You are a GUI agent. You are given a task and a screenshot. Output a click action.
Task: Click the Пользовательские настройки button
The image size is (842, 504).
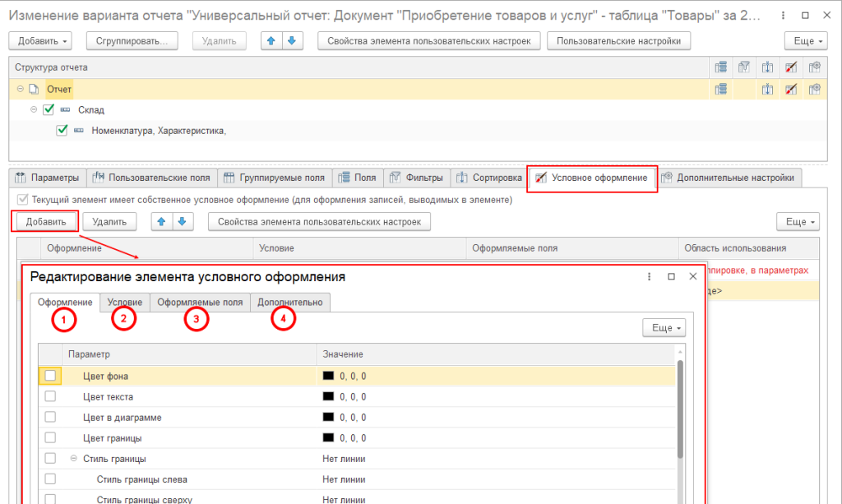pyautogui.click(x=618, y=41)
